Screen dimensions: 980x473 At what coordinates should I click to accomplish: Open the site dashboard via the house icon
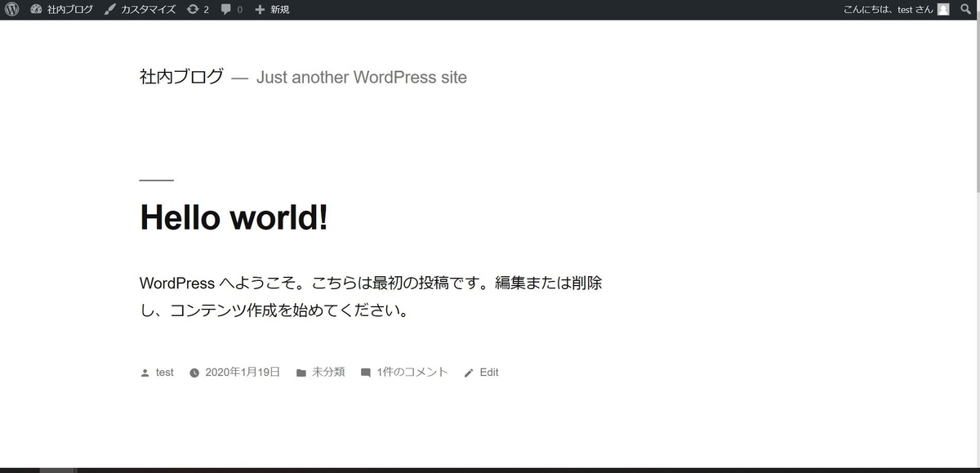click(36, 9)
